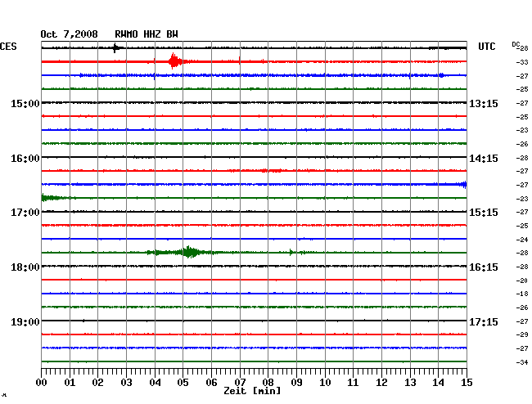This screenshot has width=532, height=404.
Task: Click minute tick label "05"
Action: click(183, 382)
